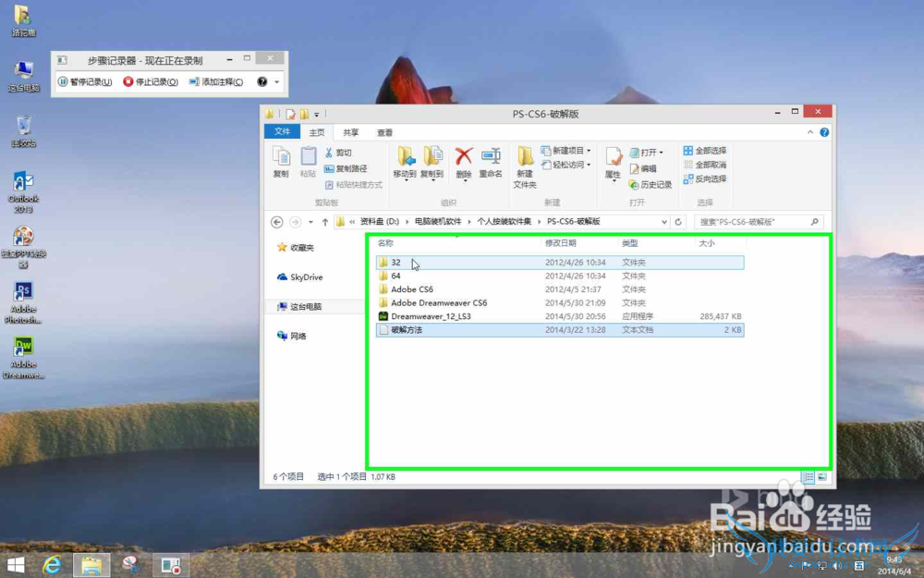Viewport: 924px width, 578px height.
Task: Click the 个人按装软件集 breadcrumb segment
Action: click(x=504, y=222)
